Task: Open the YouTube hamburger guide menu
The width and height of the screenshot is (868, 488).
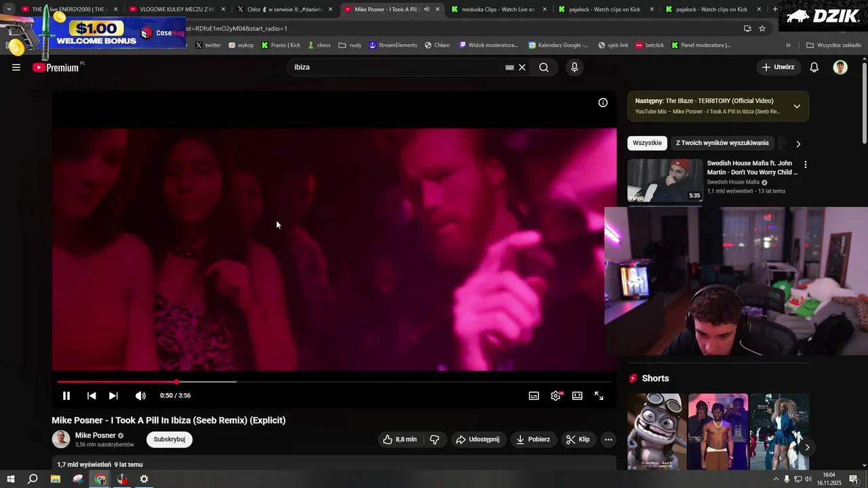Action: point(16,67)
